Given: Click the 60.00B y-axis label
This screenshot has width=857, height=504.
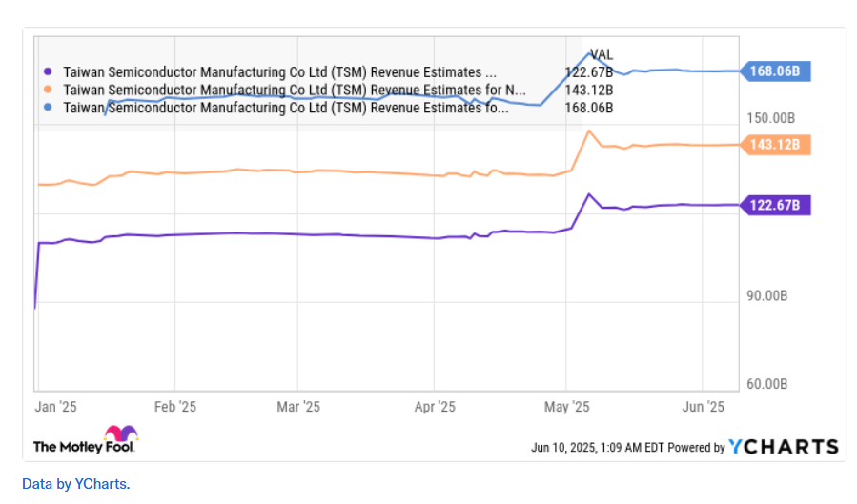Looking at the screenshot, I should tap(767, 384).
